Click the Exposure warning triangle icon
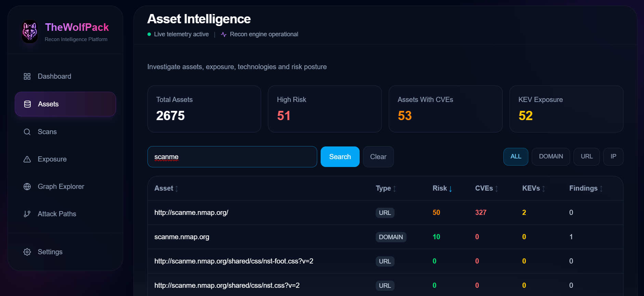Viewport: 644px width, 296px height. [27, 159]
